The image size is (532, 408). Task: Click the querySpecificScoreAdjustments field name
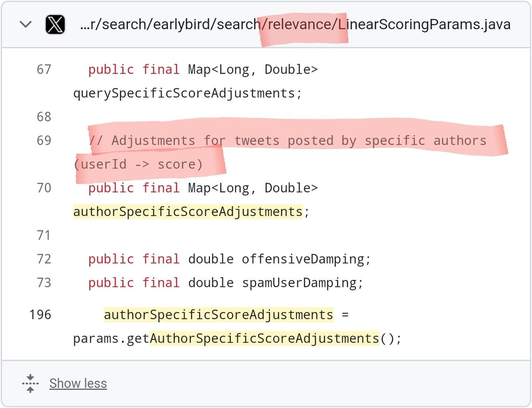tap(184, 94)
